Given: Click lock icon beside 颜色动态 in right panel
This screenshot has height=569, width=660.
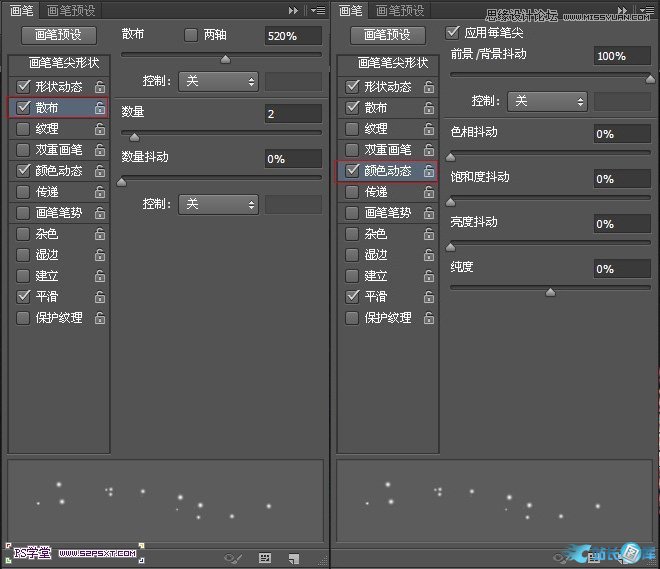Looking at the screenshot, I should [428, 171].
